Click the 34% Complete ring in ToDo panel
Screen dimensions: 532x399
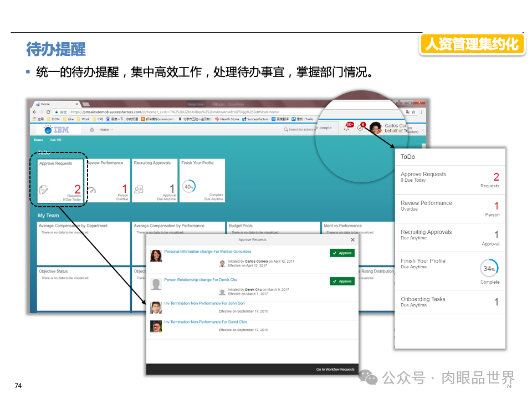[489, 268]
